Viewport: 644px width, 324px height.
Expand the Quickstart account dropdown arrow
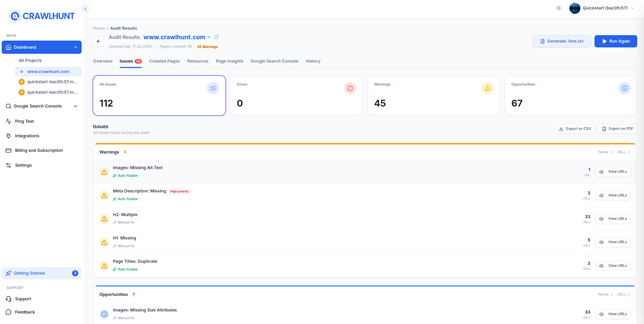click(x=632, y=8)
